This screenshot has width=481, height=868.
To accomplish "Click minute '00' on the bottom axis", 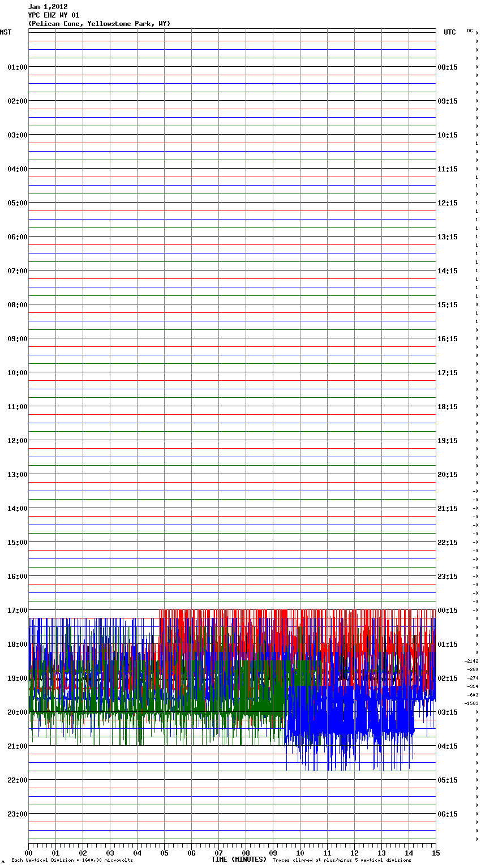I will tap(29, 853).
